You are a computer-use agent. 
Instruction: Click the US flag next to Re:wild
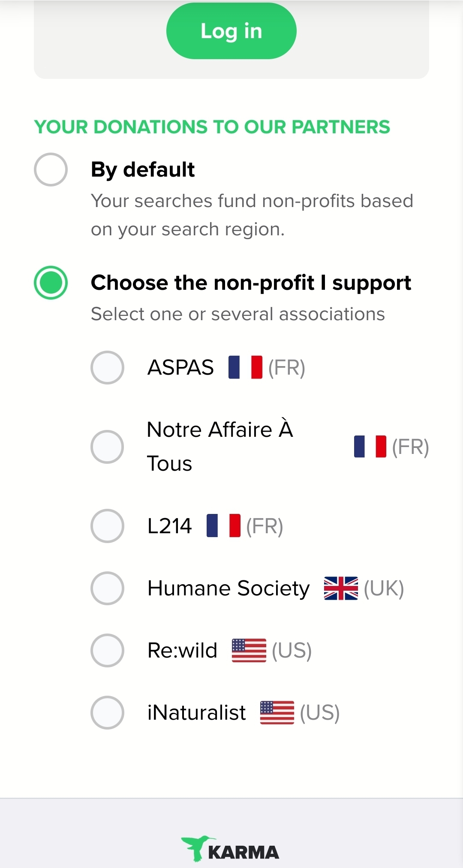click(x=249, y=650)
